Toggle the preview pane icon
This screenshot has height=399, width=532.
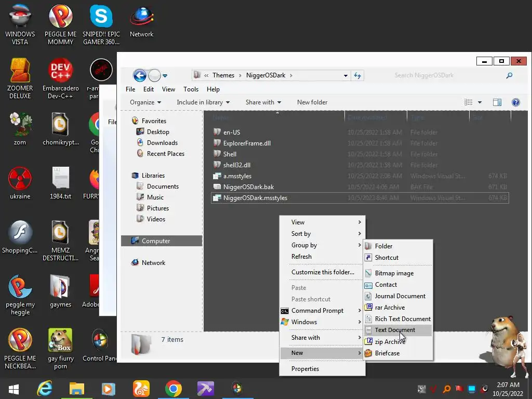(497, 102)
